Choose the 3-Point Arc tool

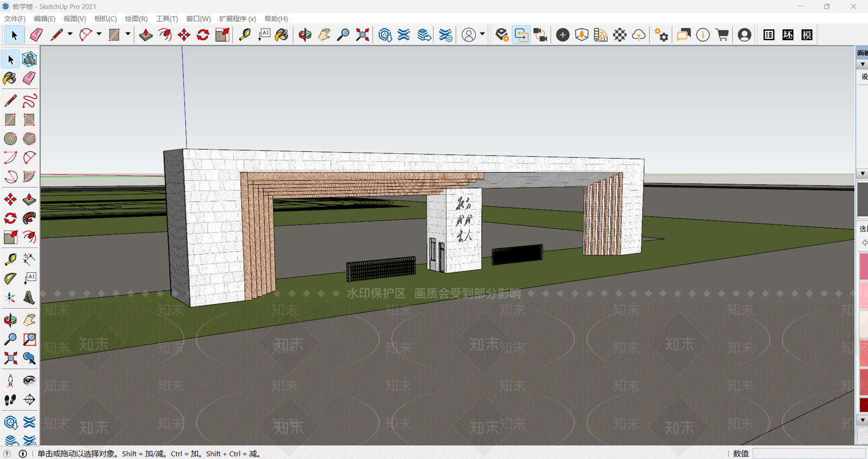10,177
